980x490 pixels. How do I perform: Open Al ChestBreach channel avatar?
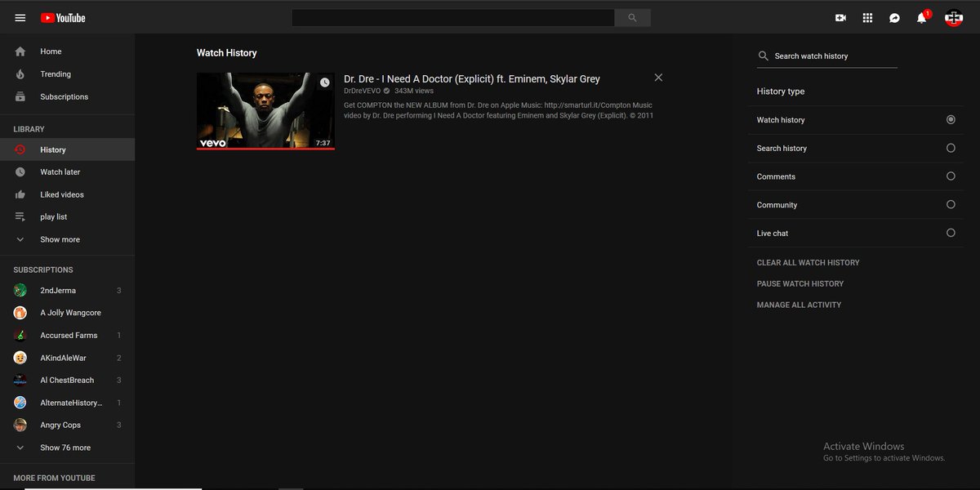[20, 381]
